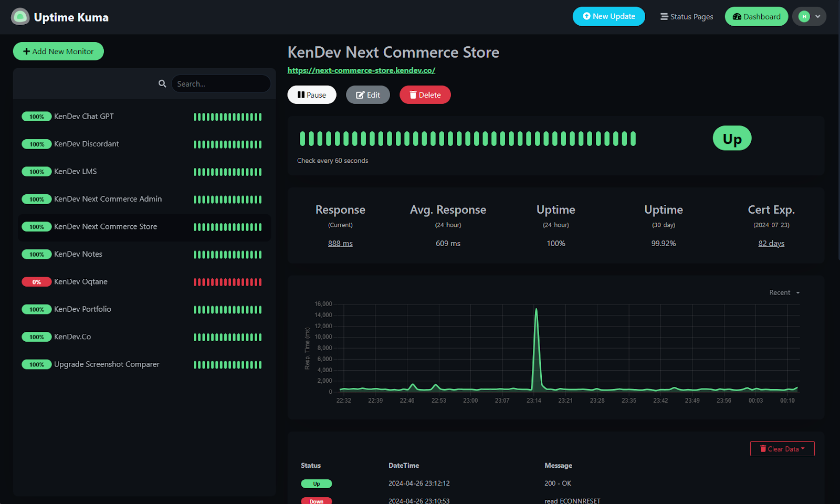The height and width of the screenshot is (504, 840).
Task: Open Status Pages
Action: [687, 16]
